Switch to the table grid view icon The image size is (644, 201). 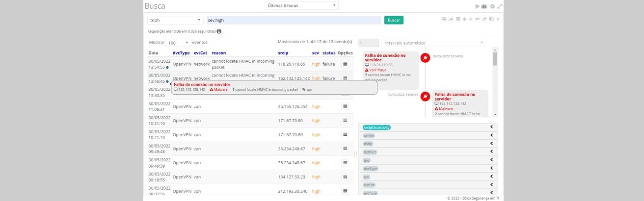pyautogui.click(x=458, y=19)
